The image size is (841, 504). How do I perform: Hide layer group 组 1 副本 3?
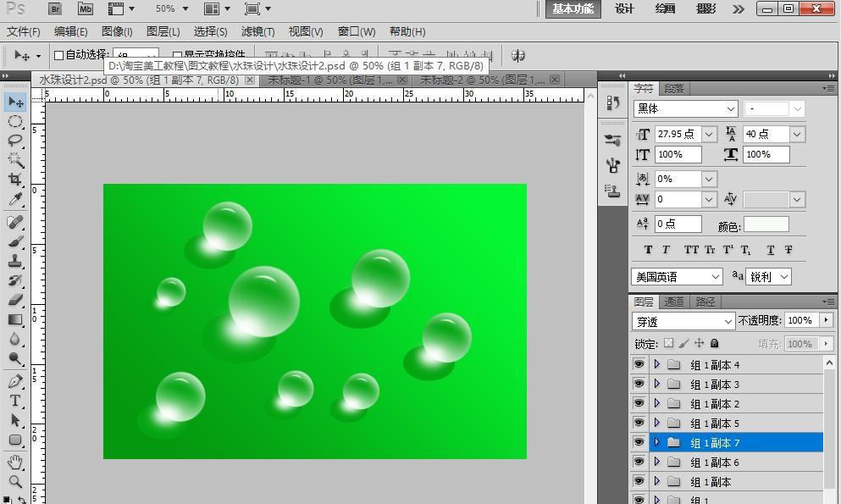point(639,384)
